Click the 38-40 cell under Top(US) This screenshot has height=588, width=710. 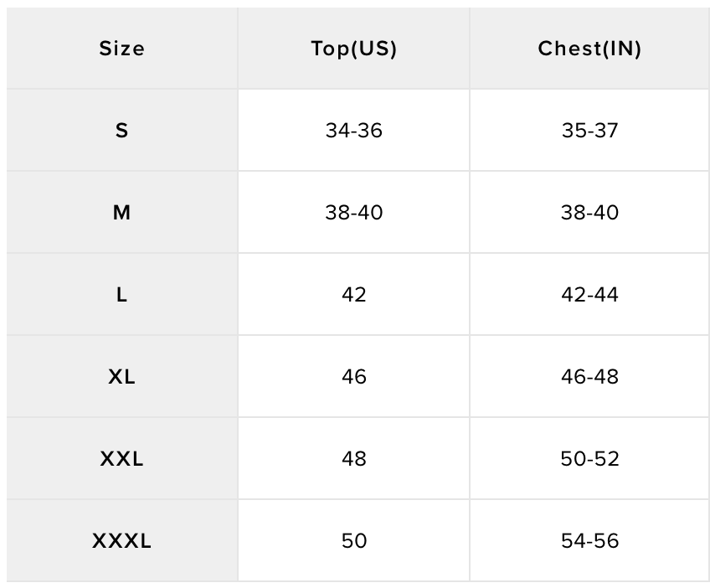(353, 213)
